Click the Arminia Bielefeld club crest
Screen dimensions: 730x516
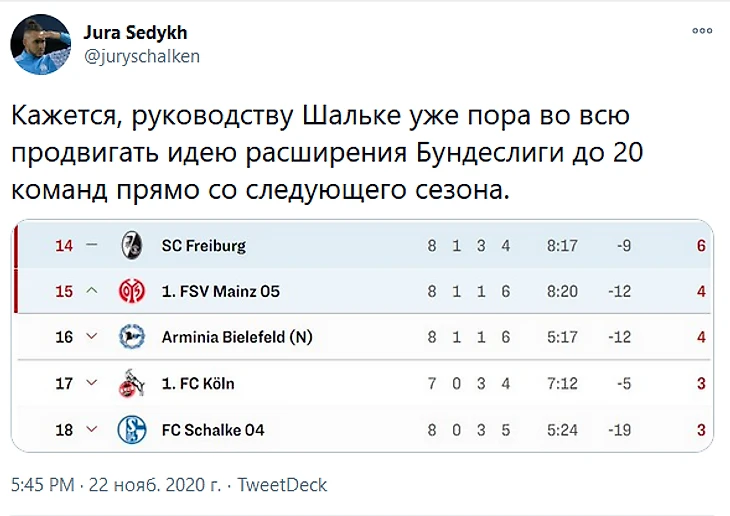click(130, 337)
